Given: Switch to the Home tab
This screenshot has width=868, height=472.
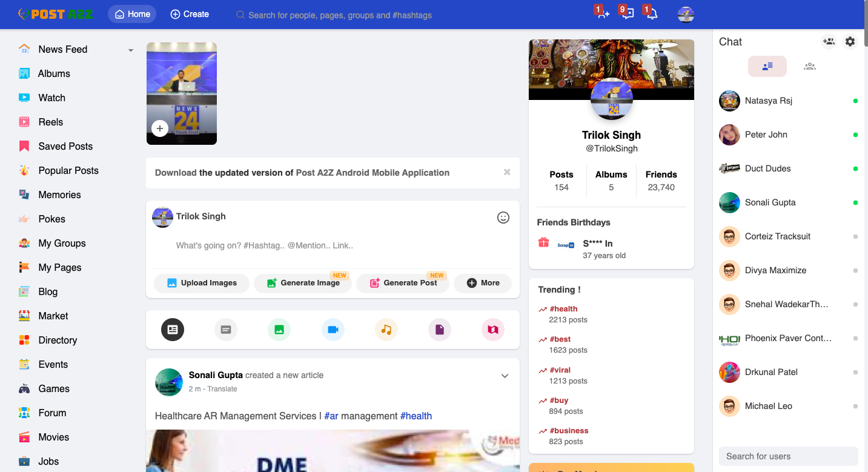Looking at the screenshot, I should point(132,14).
